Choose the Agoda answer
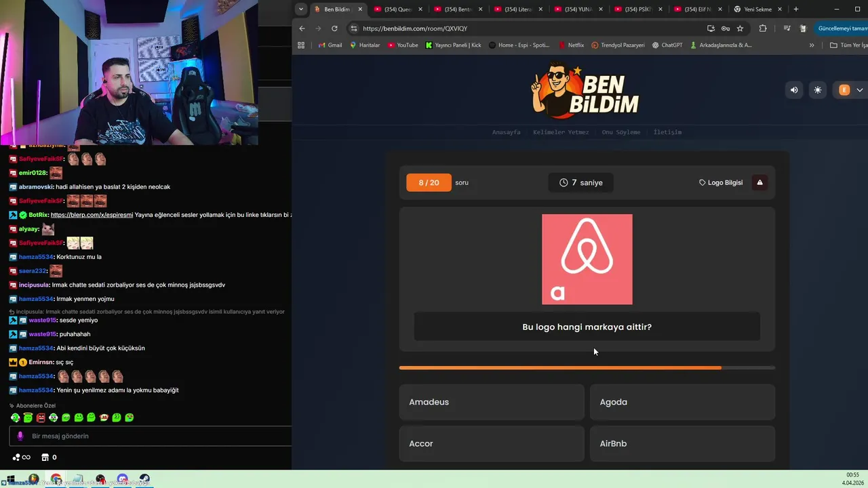This screenshot has height=488, width=868. [682, 402]
